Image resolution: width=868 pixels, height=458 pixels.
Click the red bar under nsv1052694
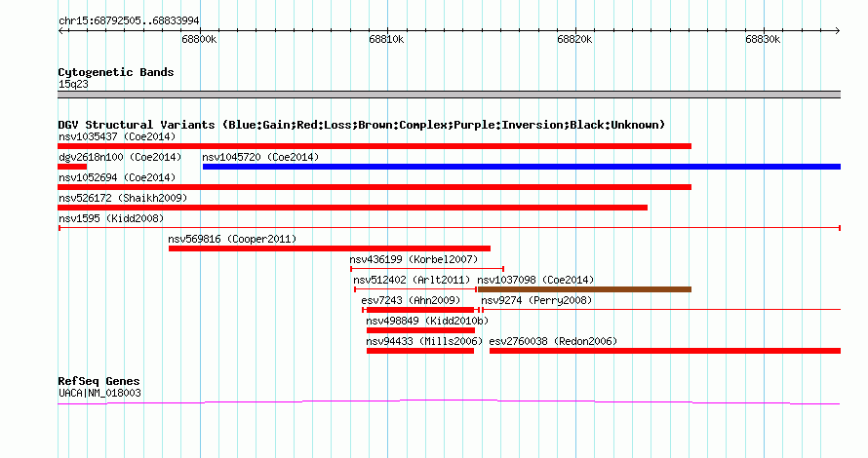pyautogui.click(x=375, y=187)
